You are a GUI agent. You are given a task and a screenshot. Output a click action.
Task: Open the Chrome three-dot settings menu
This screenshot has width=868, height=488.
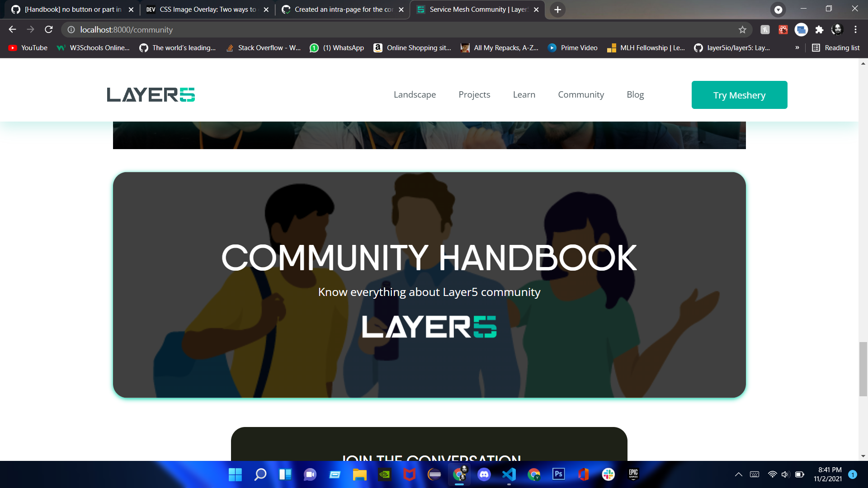(855, 29)
